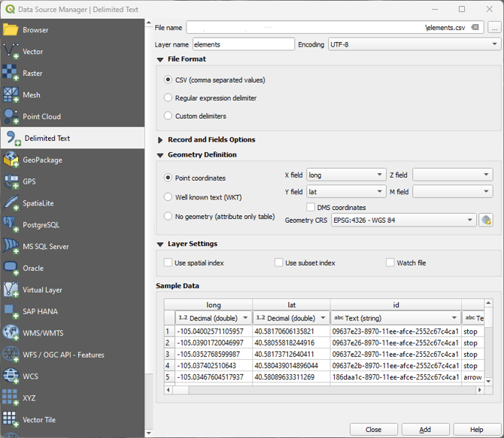Click the Close button

(x=374, y=429)
